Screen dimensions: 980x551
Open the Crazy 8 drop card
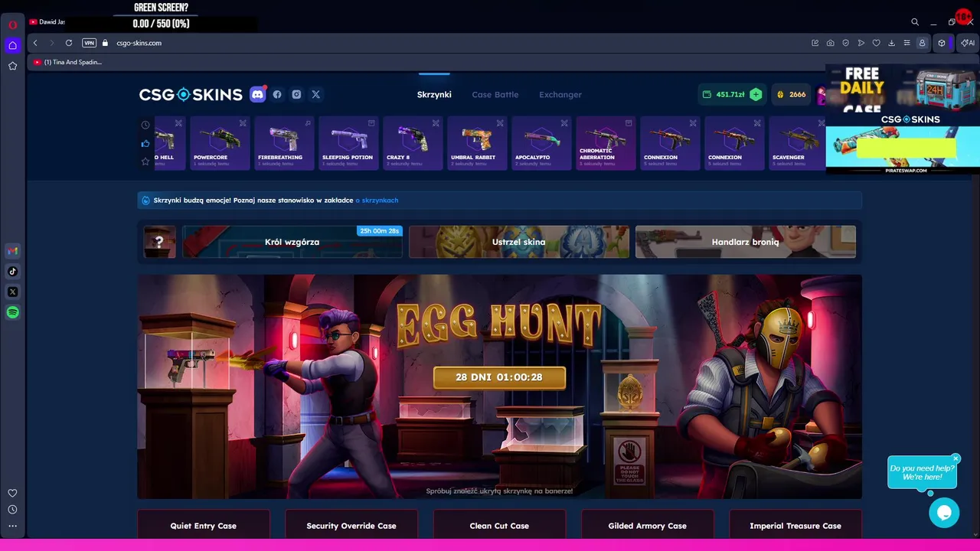coord(413,143)
